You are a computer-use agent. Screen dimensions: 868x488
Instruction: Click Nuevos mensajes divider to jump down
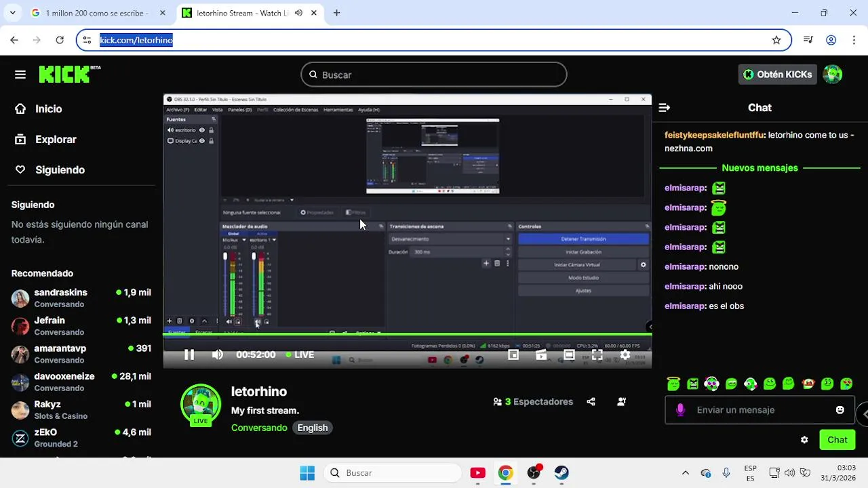coord(759,167)
